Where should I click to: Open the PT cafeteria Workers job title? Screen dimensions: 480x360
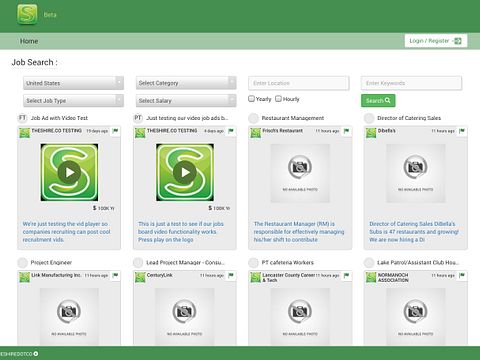point(288,263)
